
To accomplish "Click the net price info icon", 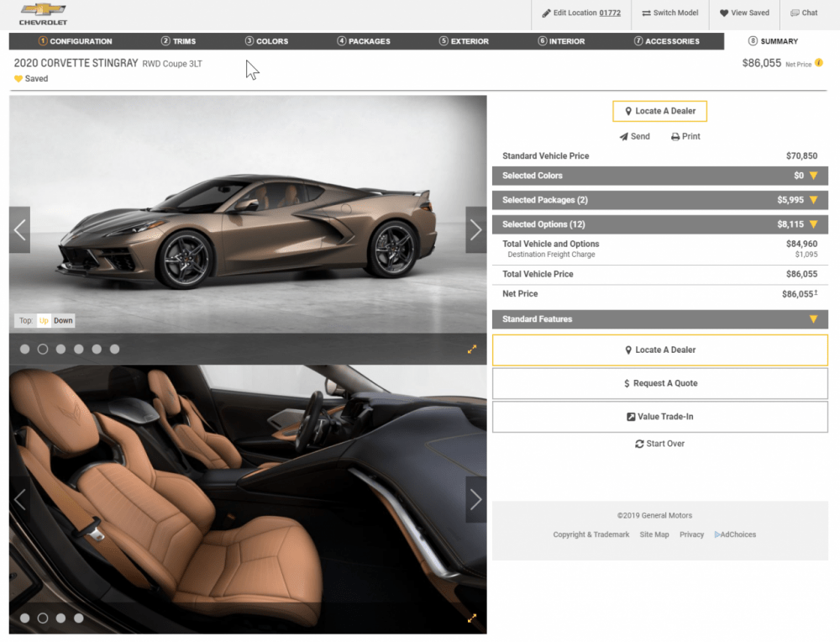I will tap(819, 63).
